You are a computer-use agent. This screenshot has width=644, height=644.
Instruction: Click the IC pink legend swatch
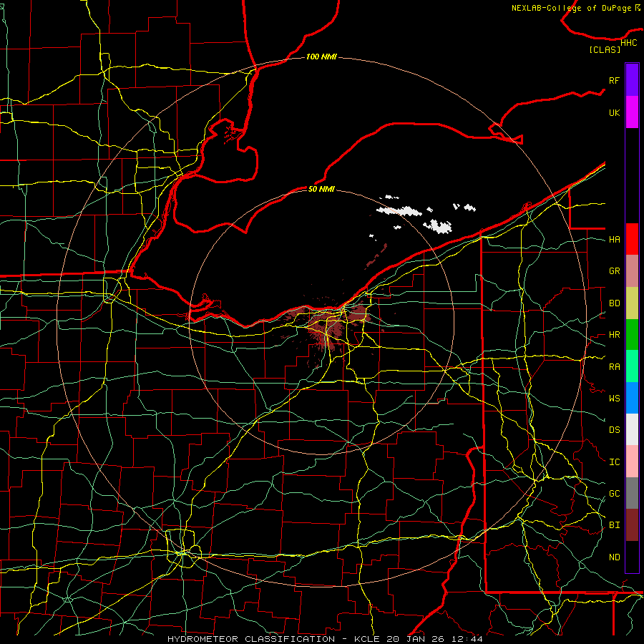tap(632, 462)
